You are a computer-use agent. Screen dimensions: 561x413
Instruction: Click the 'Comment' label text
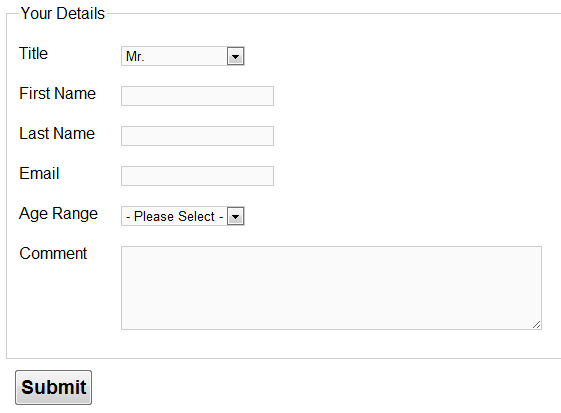click(53, 254)
